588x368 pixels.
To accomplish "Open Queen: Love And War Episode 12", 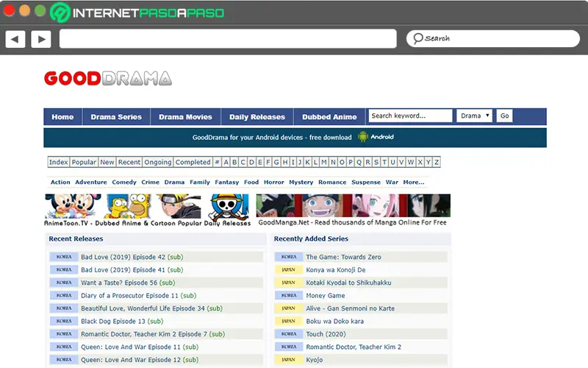I will coord(140,360).
